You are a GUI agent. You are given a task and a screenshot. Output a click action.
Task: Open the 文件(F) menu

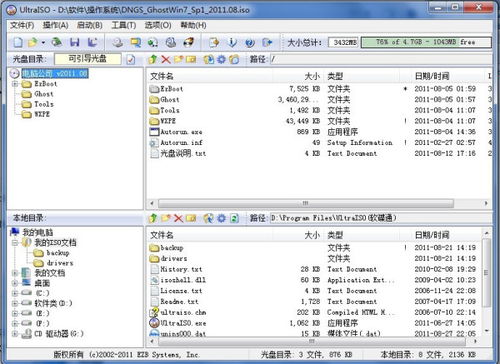(x=22, y=25)
